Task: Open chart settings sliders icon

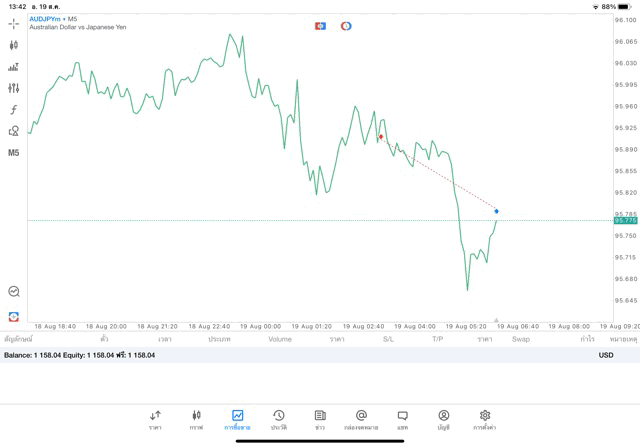Action: click(14, 88)
